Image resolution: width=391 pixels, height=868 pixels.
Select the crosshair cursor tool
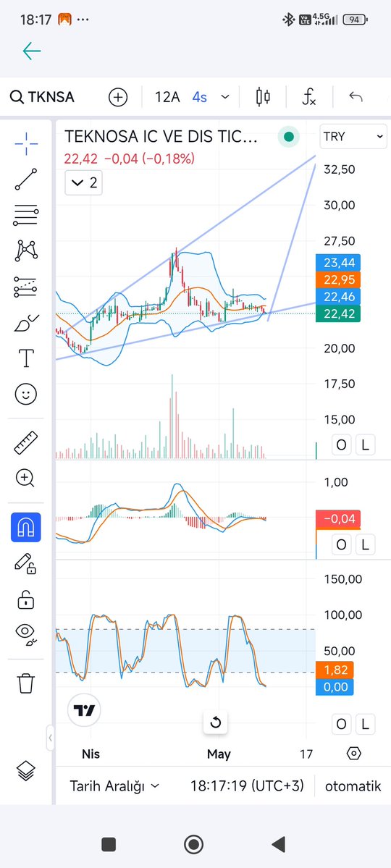tap(26, 143)
